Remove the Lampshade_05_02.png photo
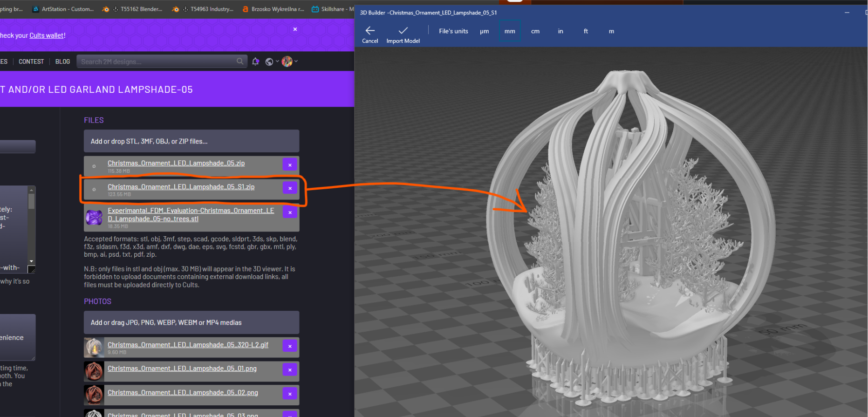This screenshot has width=868, height=417. (x=290, y=394)
